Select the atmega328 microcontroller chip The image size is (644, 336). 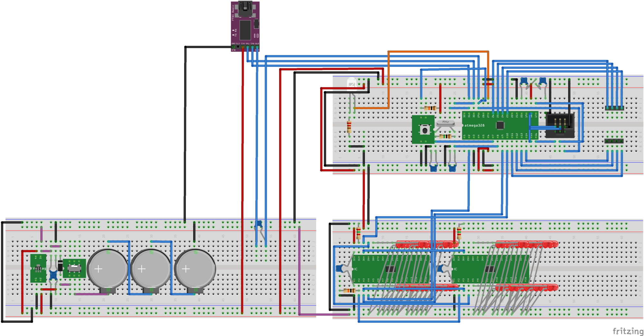(500, 125)
